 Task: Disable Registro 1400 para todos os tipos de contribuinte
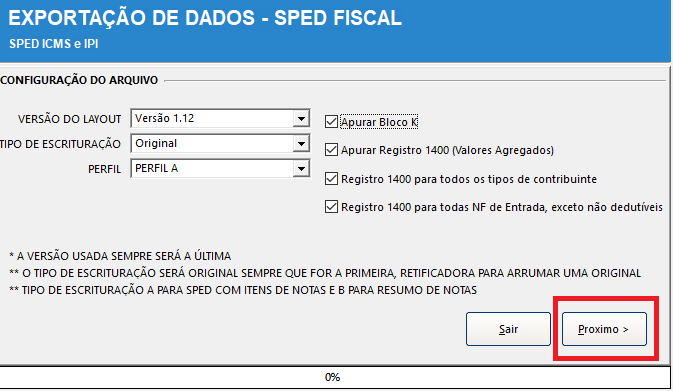pyautogui.click(x=331, y=179)
